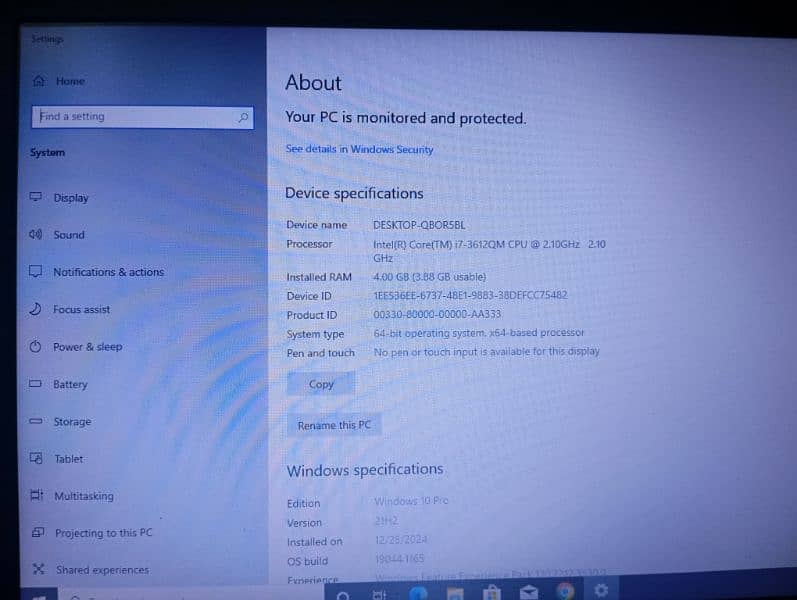Click the Battery icon
The width and height of the screenshot is (797, 600).
(35, 383)
